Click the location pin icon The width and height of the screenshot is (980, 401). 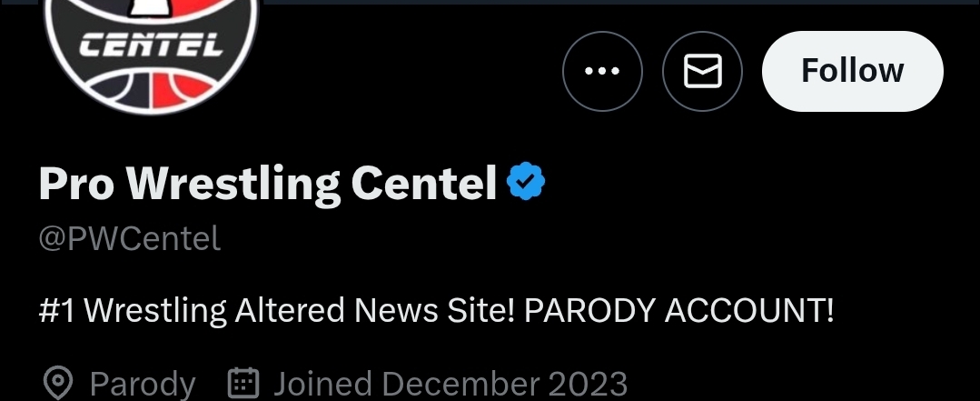pos(58,383)
